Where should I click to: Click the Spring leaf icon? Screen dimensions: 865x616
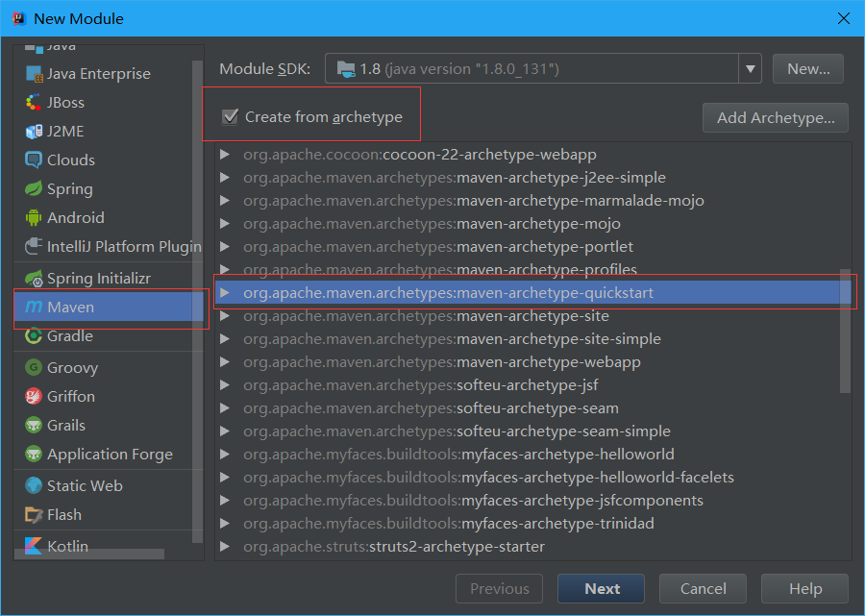point(34,188)
